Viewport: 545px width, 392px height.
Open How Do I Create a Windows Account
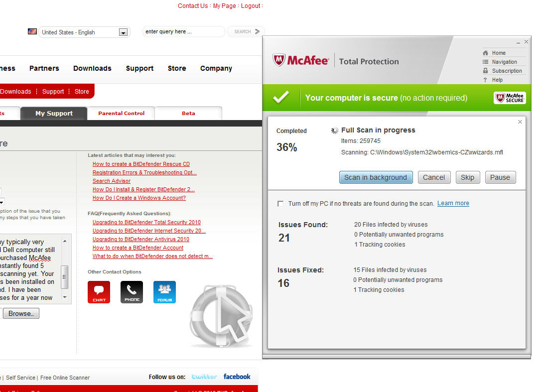(x=139, y=198)
